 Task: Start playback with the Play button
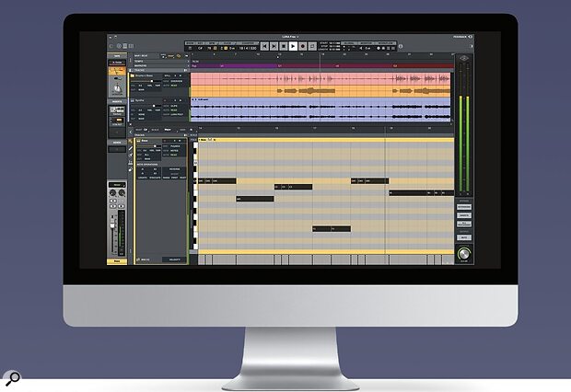coord(293,46)
